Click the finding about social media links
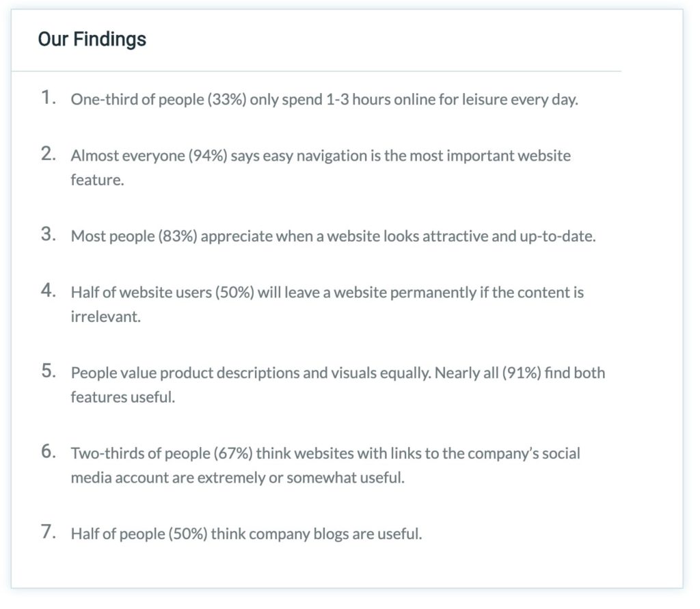Screen dimensions: 700x609 [x=325, y=454]
